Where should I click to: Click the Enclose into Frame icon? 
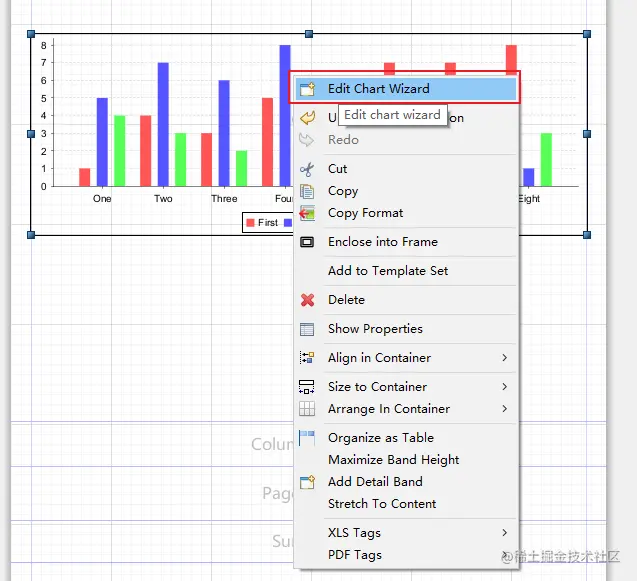tap(307, 242)
